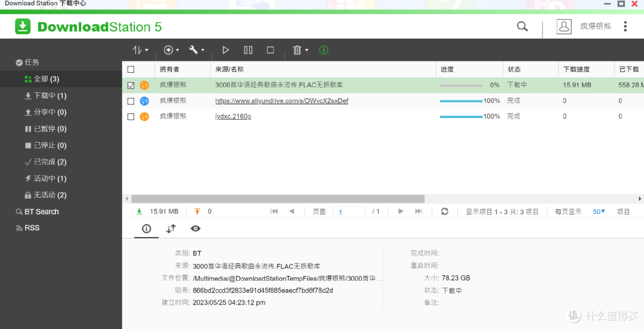Image resolution: width=644 pixels, height=329 pixels.
Task: Click the green info toolbar icon
Action: coord(324,50)
